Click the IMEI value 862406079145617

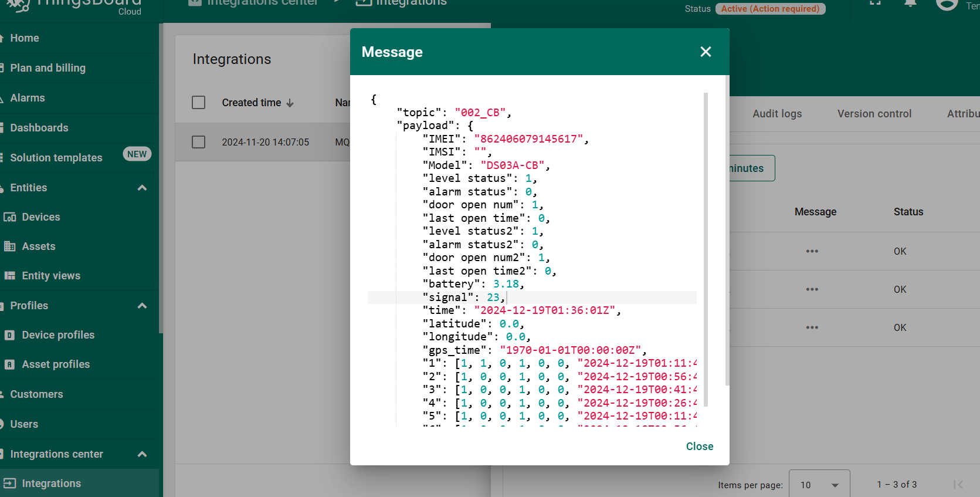point(528,139)
